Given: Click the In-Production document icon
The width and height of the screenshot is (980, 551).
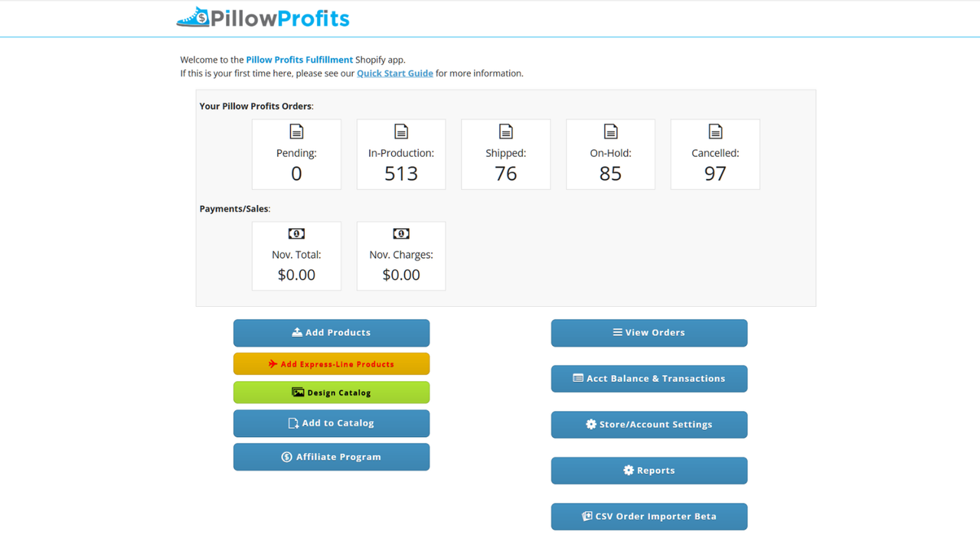Looking at the screenshot, I should [x=401, y=132].
